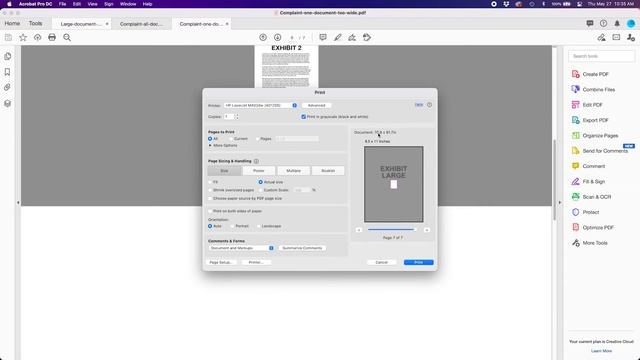Select the Poster sizing tab
Image resolution: width=640 pixels, height=360 pixels.
[259, 171]
